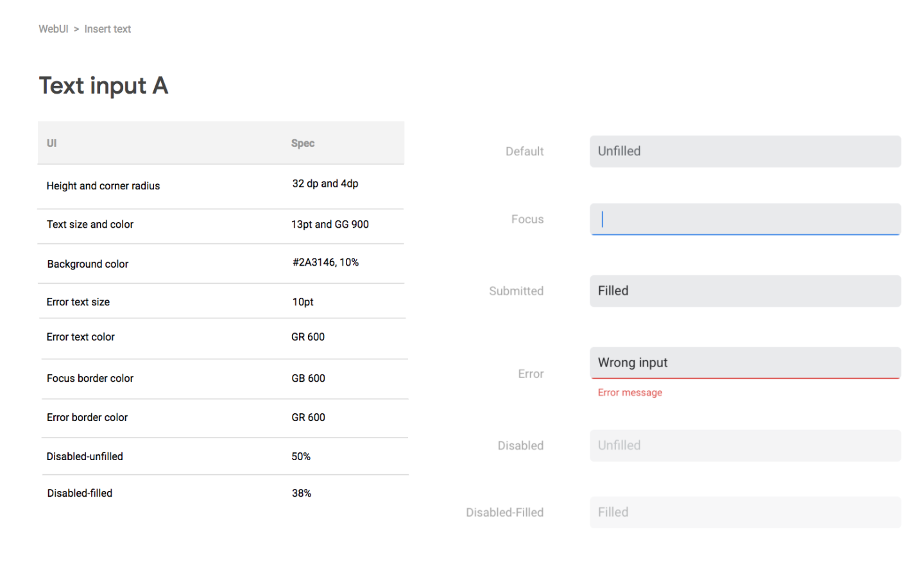Click the Text size and color spec value

(330, 224)
